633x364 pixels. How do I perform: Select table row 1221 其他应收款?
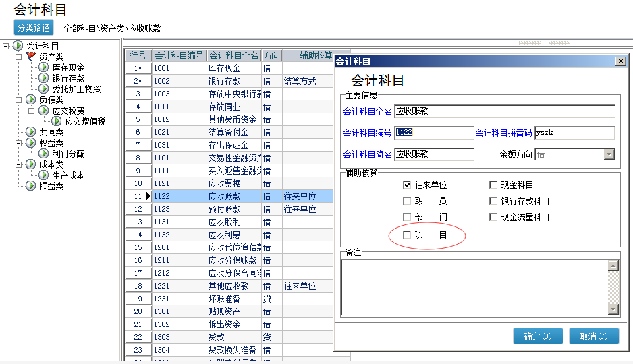229,286
